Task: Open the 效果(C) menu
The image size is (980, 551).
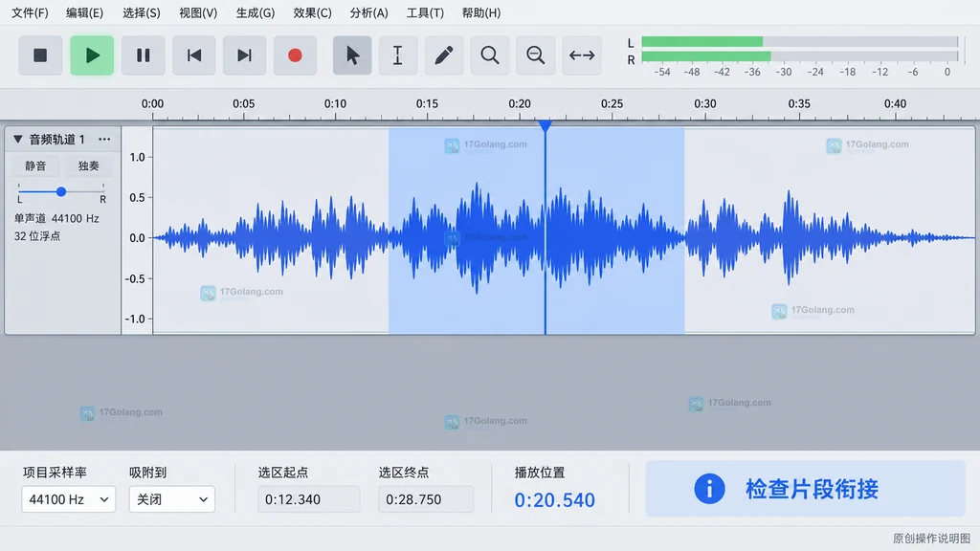Action: pyautogui.click(x=312, y=12)
